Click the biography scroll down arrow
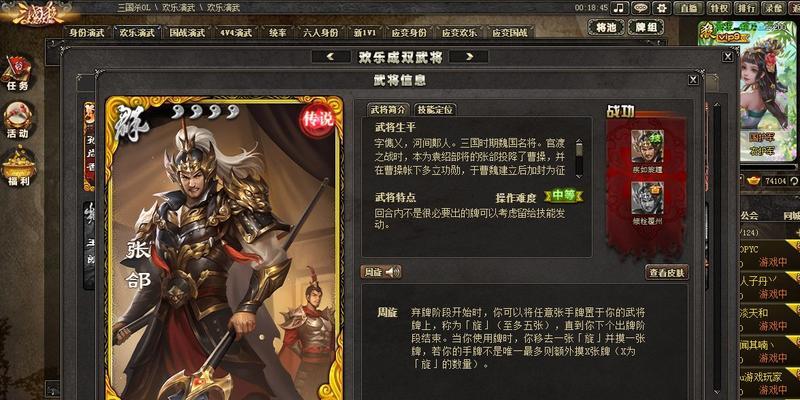 pos(578,174)
